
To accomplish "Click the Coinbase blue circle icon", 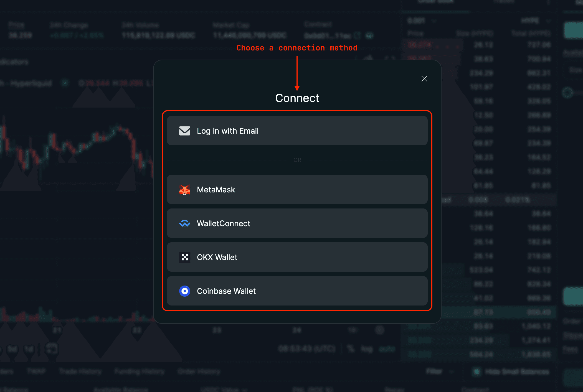I will pyautogui.click(x=185, y=291).
